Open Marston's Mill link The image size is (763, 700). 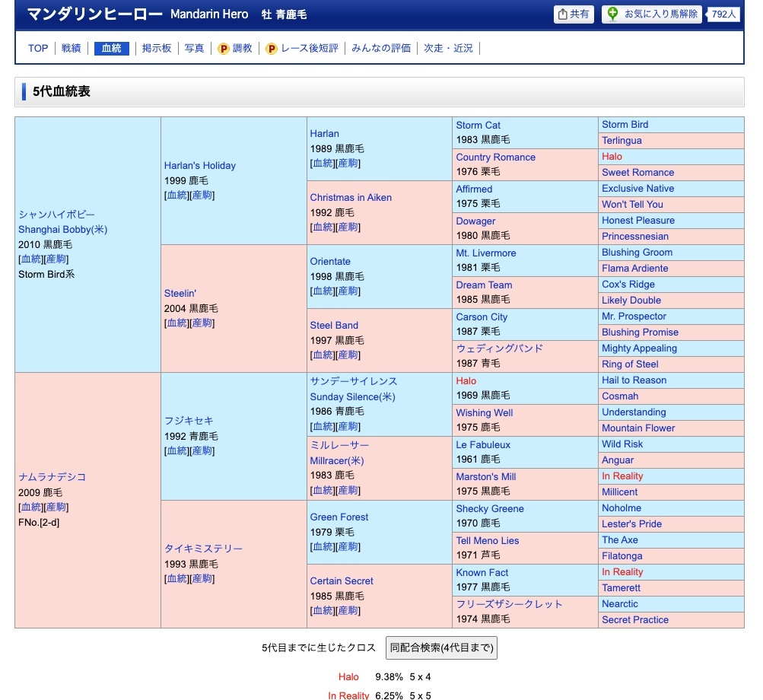point(485,476)
